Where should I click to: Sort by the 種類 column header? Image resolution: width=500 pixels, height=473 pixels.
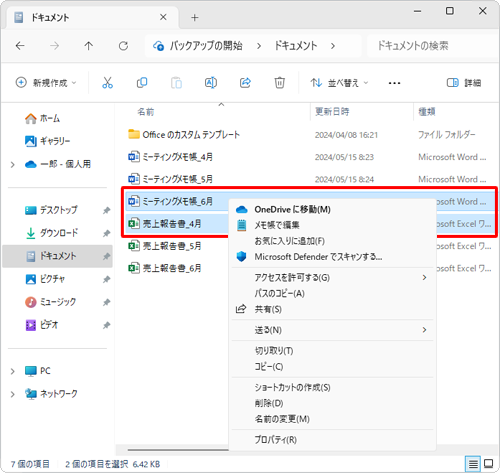(427, 112)
